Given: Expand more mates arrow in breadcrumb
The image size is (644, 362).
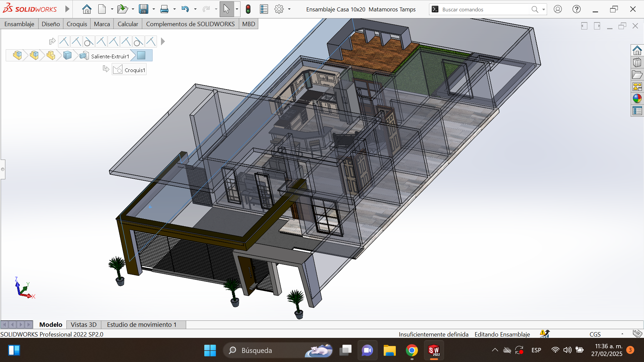Looking at the screenshot, I should point(163,42).
